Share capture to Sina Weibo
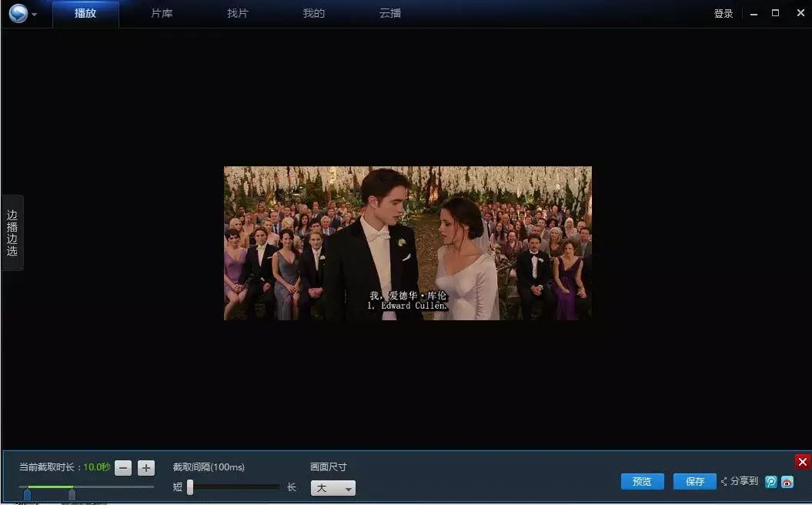 (x=787, y=482)
